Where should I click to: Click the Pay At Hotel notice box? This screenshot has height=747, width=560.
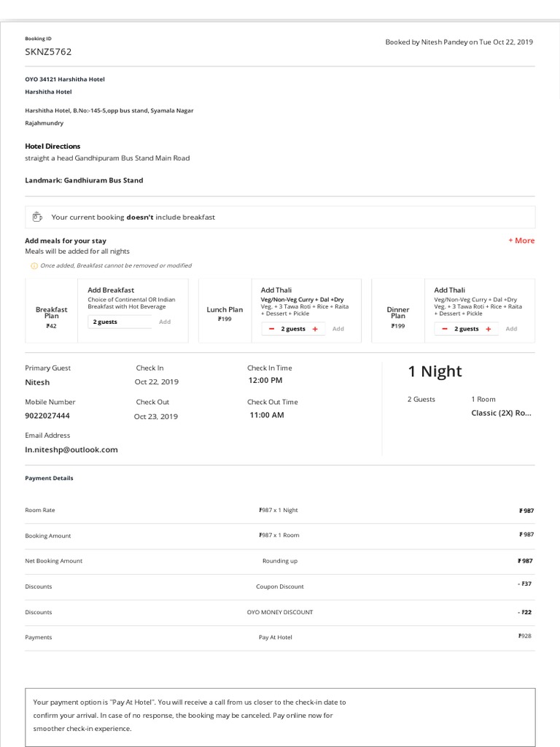click(280, 716)
